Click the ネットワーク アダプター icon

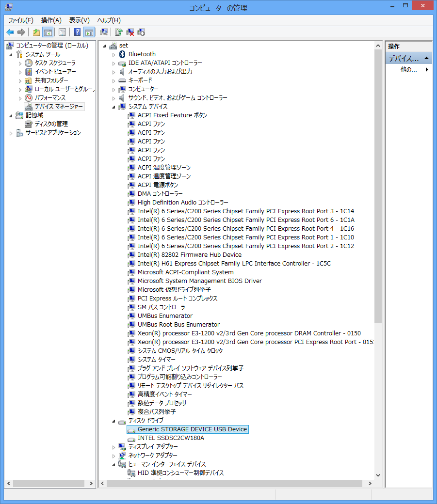pyautogui.click(x=122, y=455)
